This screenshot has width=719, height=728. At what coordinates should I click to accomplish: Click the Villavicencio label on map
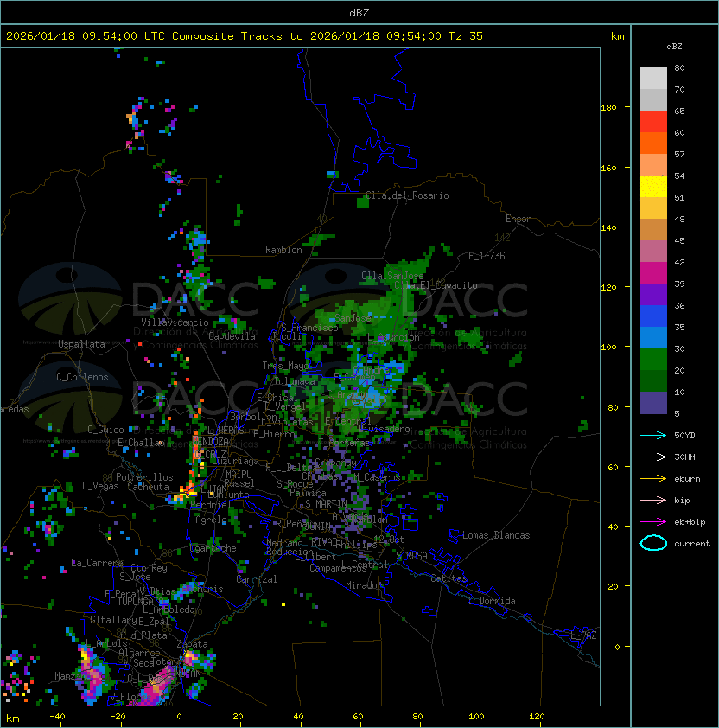pyautogui.click(x=175, y=322)
